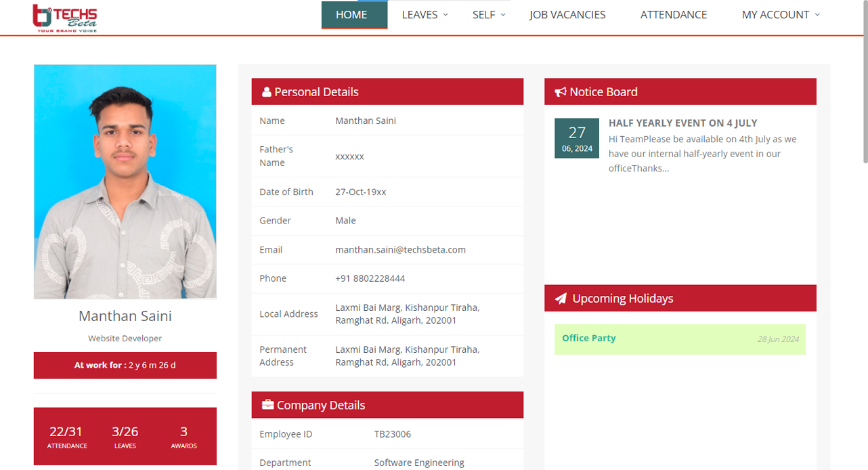Click the Notice Board megaphone icon

(x=560, y=92)
